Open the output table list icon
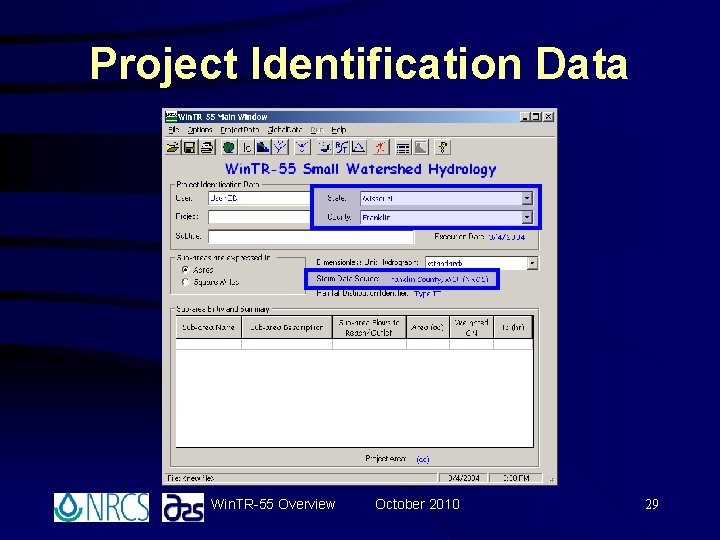 [x=403, y=147]
